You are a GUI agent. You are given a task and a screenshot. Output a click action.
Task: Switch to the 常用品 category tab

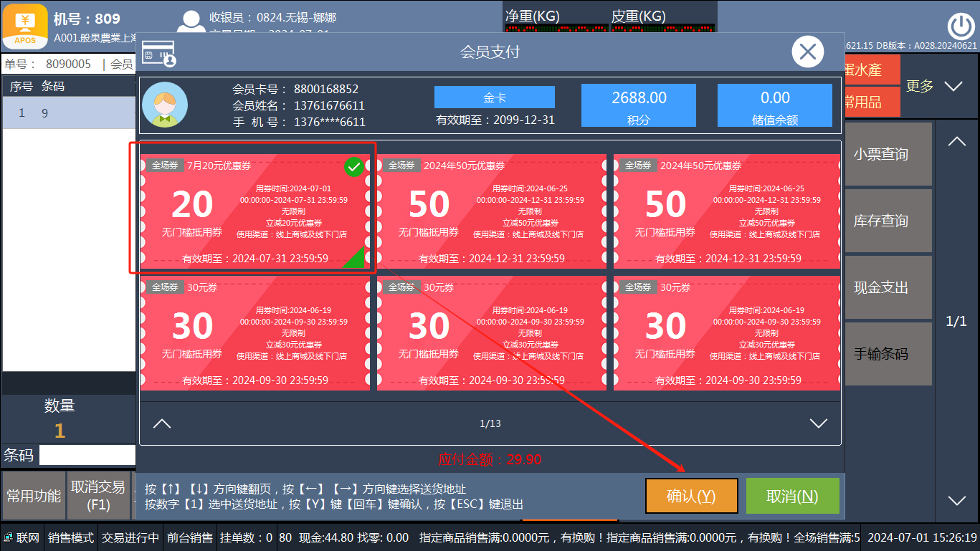point(872,102)
